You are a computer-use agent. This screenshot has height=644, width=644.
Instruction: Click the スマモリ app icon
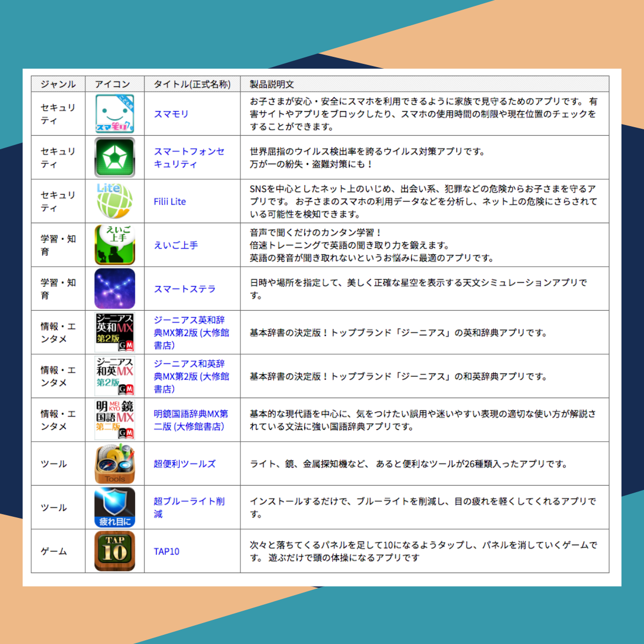pos(115,114)
